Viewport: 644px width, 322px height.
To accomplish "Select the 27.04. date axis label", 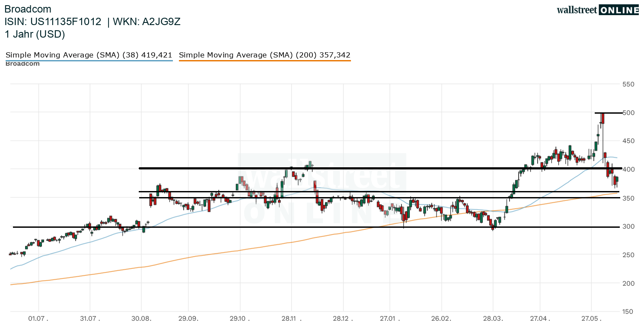I will (x=540, y=318).
